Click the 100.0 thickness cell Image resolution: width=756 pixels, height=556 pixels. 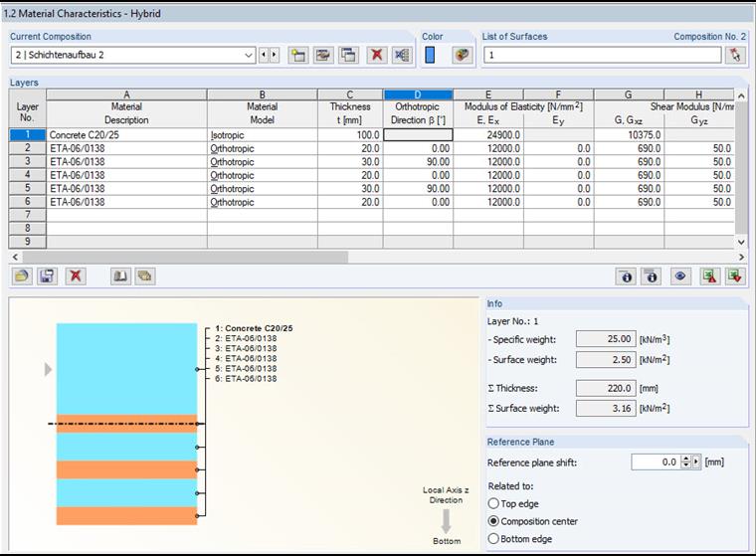click(350, 135)
